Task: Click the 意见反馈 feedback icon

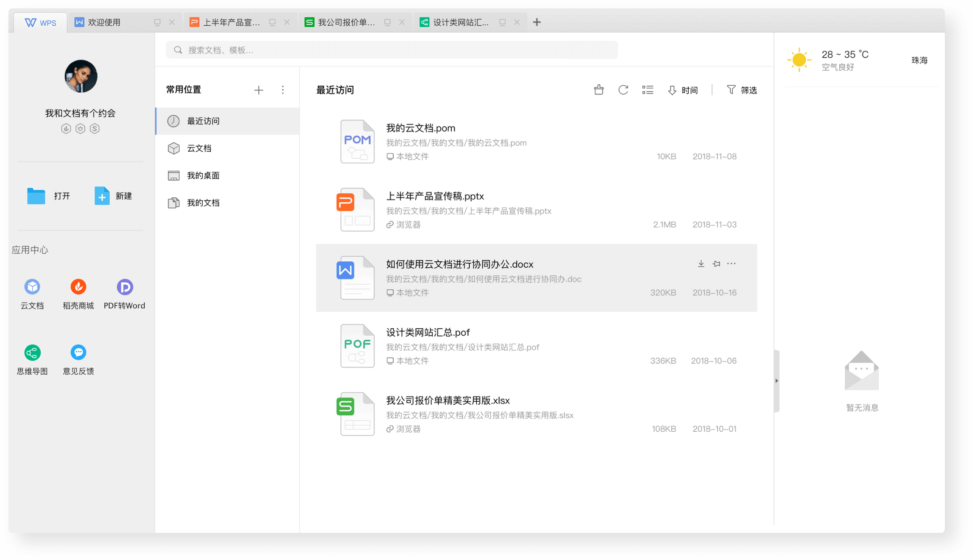Action: click(78, 353)
